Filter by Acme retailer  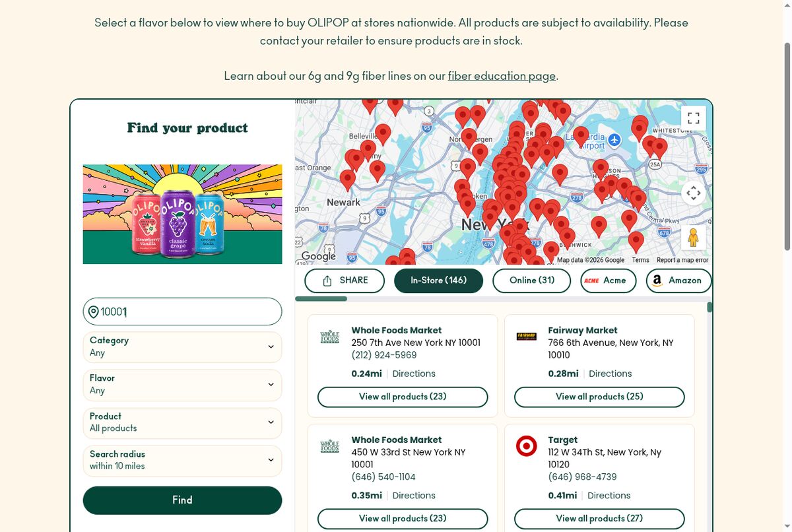[x=609, y=281]
